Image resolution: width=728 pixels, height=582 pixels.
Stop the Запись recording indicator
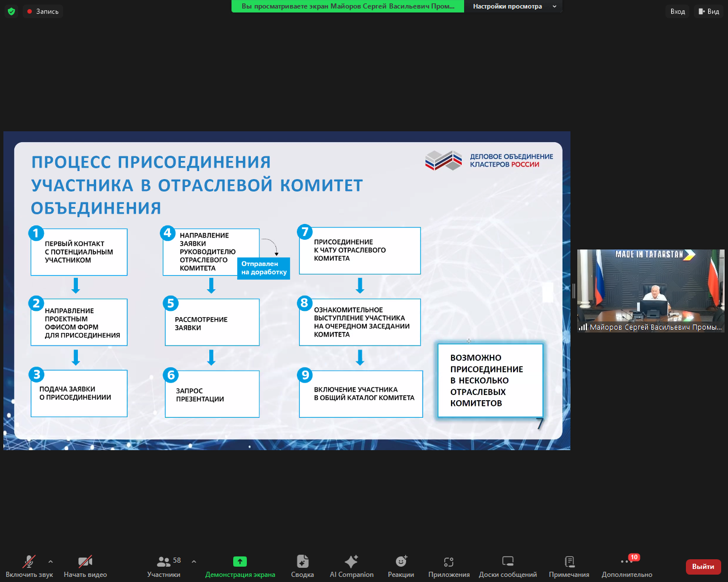pyautogui.click(x=43, y=11)
